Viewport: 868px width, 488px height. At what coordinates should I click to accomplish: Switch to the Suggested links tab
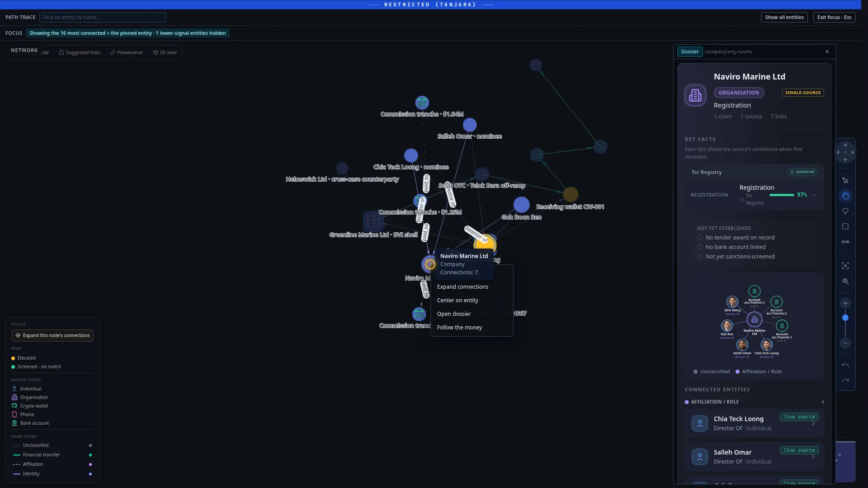click(80, 53)
